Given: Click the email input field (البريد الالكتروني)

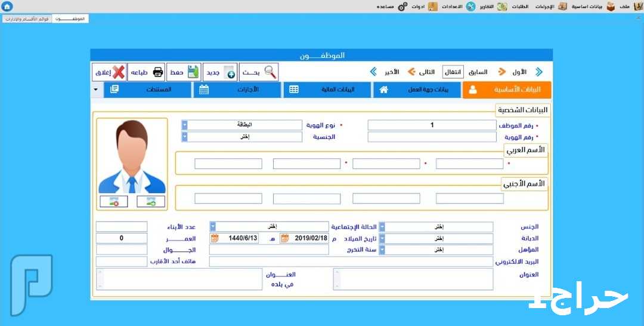Looking at the screenshot, I should tap(351, 262).
